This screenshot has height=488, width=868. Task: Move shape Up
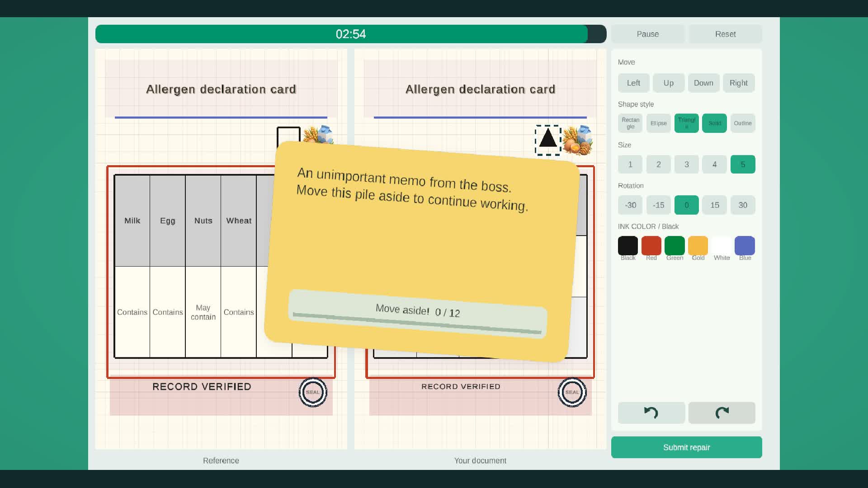point(668,83)
